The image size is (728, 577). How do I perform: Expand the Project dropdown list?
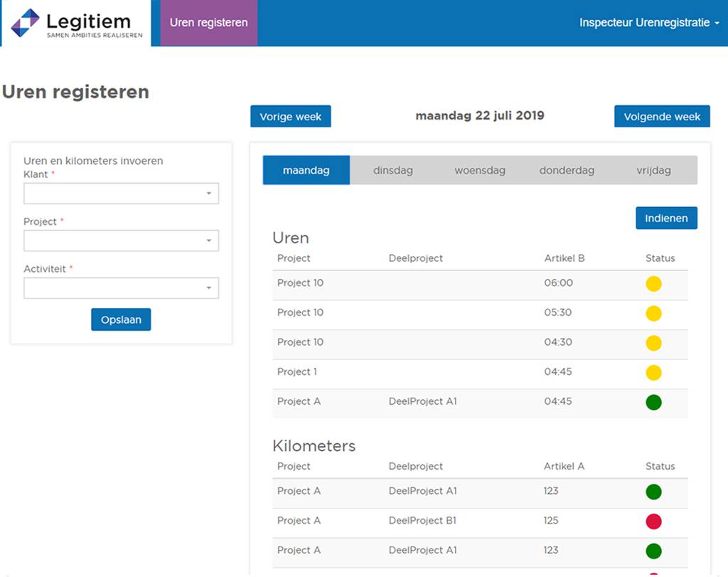point(121,241)
